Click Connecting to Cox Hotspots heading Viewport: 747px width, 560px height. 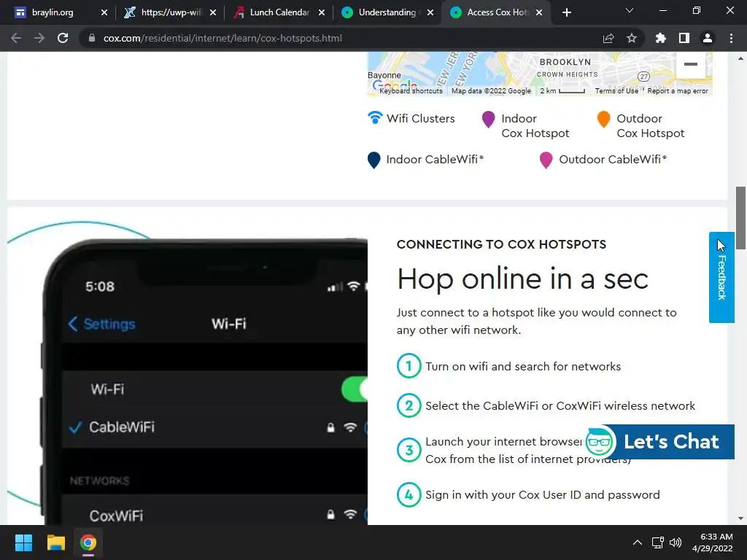[501, 244]
